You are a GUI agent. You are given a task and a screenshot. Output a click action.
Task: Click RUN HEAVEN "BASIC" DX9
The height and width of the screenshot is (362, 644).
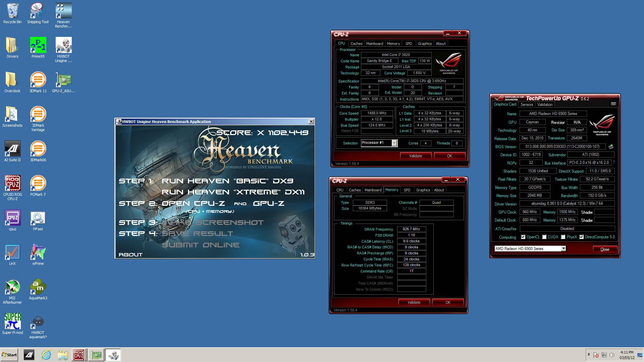227,181
